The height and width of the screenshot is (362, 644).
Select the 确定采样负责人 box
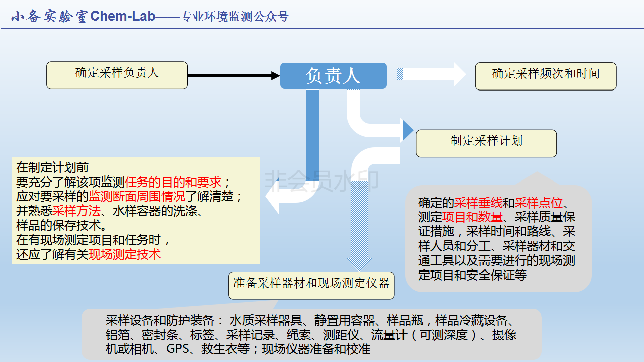point(117,75)
